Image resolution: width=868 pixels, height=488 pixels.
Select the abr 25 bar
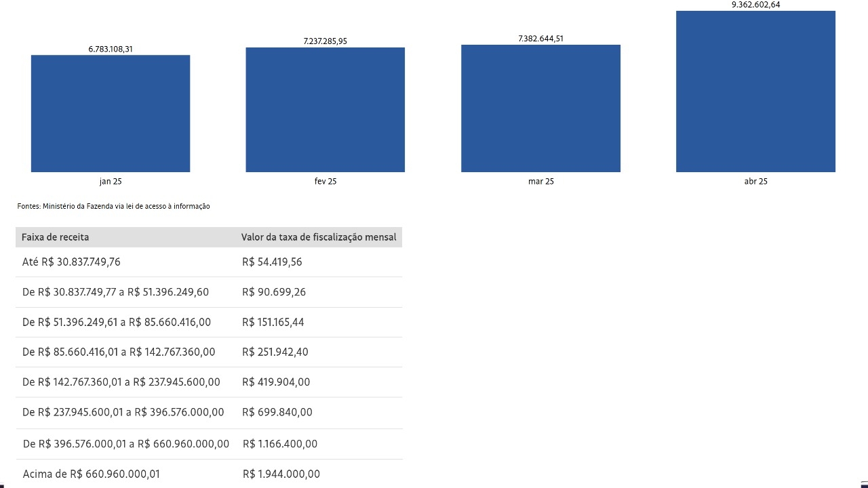755,91
